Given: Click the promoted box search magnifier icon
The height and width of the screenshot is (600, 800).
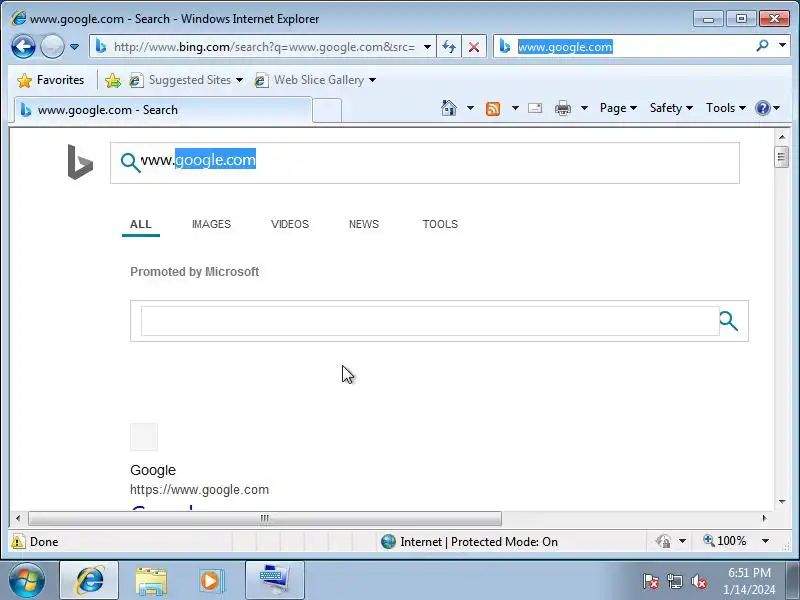Looking at the screenshot, I should point(729,321).
